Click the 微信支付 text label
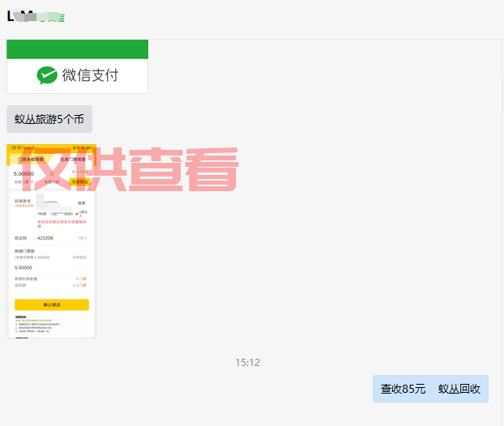The height and width of the screenshot is (426, 504). pyautogui.click(x=90, y=75)
